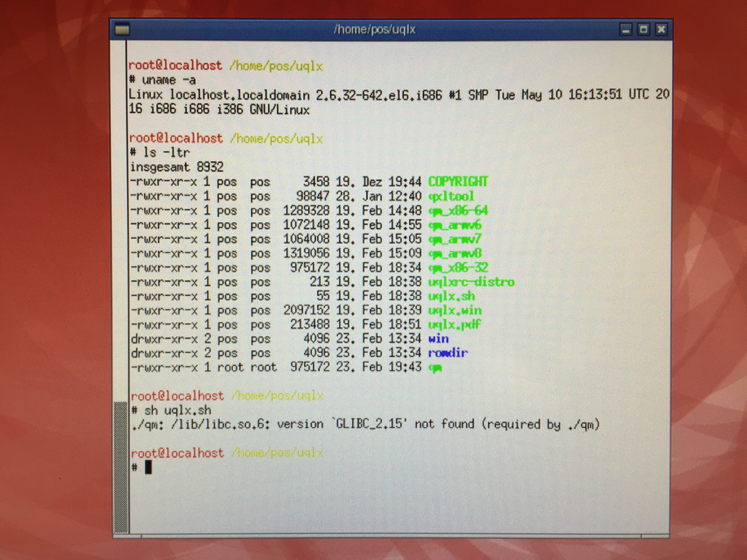The width and height of the screenshot is (747, 560).
Task: Maximize the /home/pos/uqlx terminal window
Action: coord(644,29)
